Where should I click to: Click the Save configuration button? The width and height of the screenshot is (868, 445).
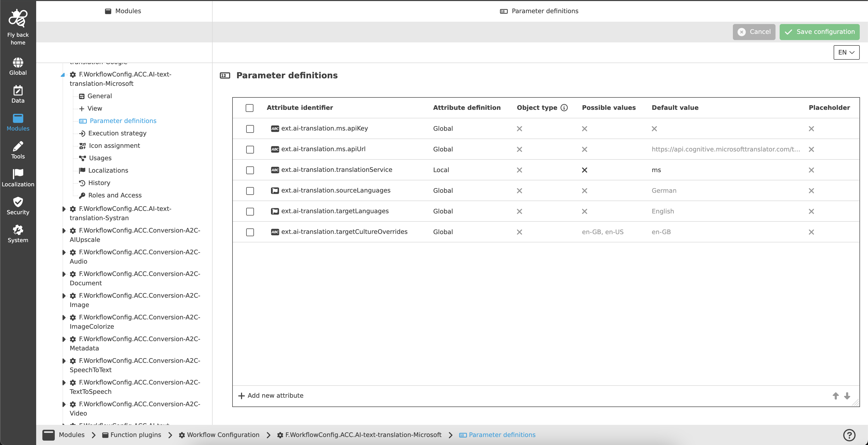click(819, 32)
